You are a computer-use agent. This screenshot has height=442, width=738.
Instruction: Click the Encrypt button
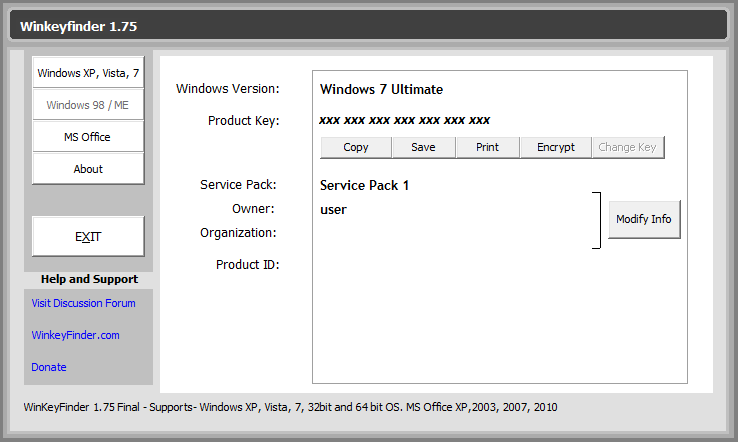tap(556, 147)
